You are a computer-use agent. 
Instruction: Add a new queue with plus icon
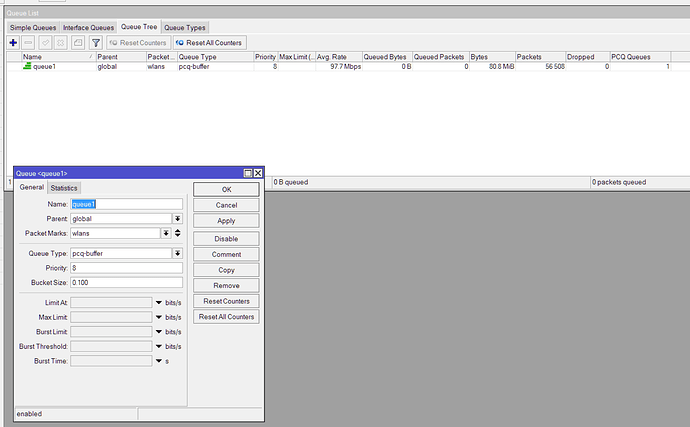pos(13,43)
